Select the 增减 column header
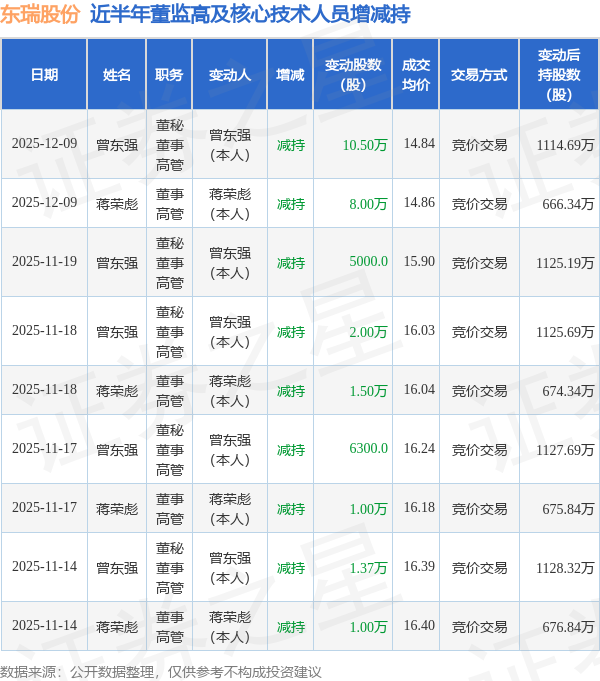The image size is (600, 681). tap(290, 75)
